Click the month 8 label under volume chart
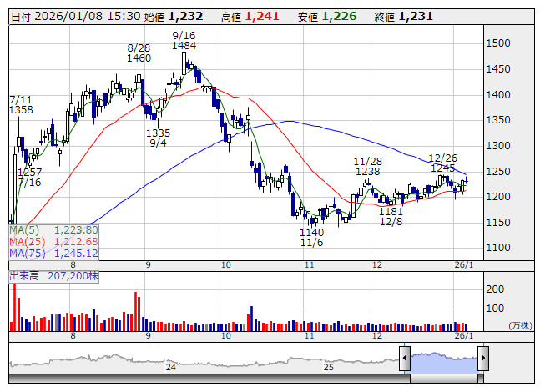The height and width of the screenshot is (392, 545). click(x=73, y=336)
